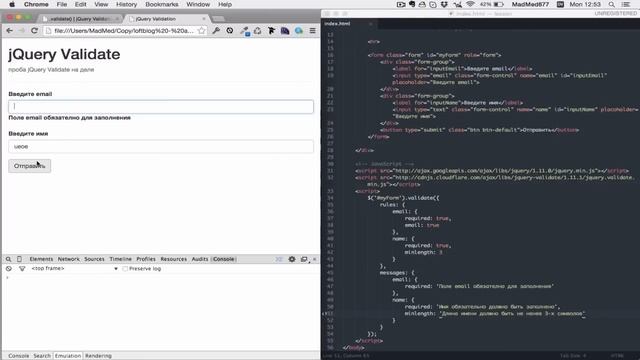
Task: Switch to DevTools Sources panel
Action: pos(94,259)
